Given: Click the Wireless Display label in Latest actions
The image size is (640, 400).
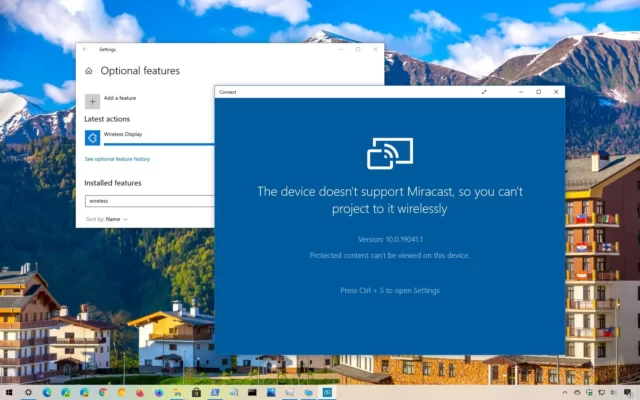Looking at the screenshot, I should pos(123,134).
